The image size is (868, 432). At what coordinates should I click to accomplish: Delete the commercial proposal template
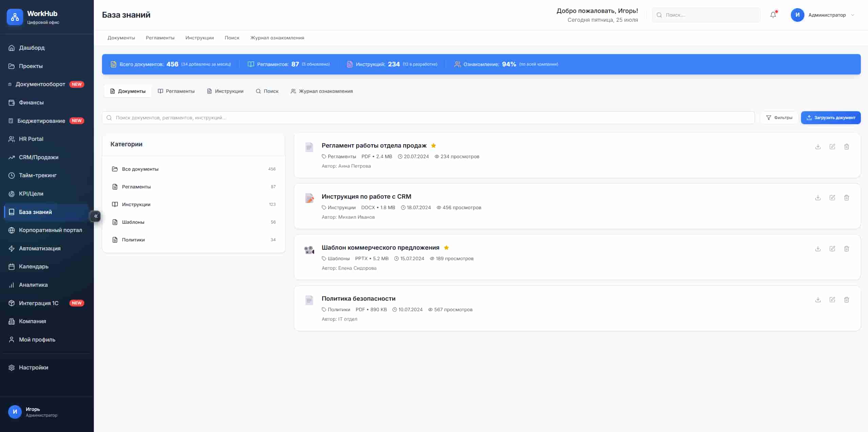(846, 249)
